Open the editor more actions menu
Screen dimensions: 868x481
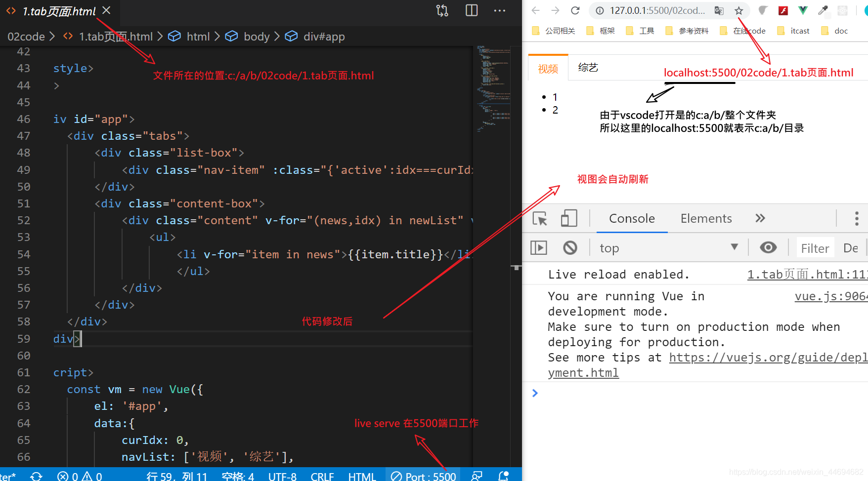click(500, 10)
